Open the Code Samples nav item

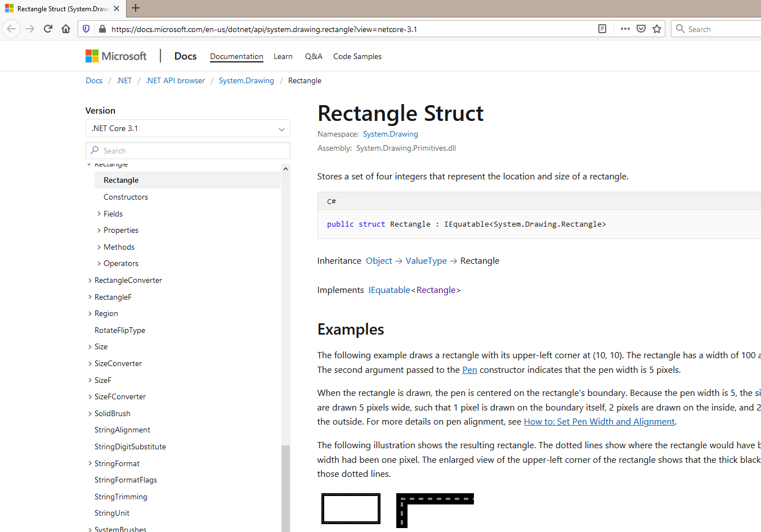coord(357,56)
